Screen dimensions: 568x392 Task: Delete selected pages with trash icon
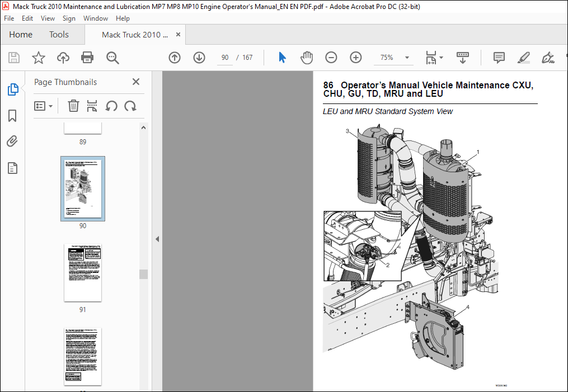click(x=73, y=106)
